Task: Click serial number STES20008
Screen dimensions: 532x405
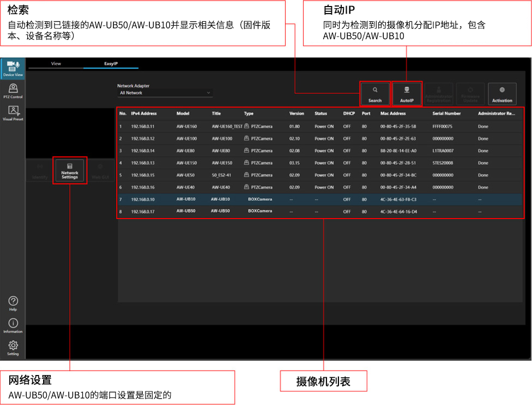Action: click(x=443, y=163)
